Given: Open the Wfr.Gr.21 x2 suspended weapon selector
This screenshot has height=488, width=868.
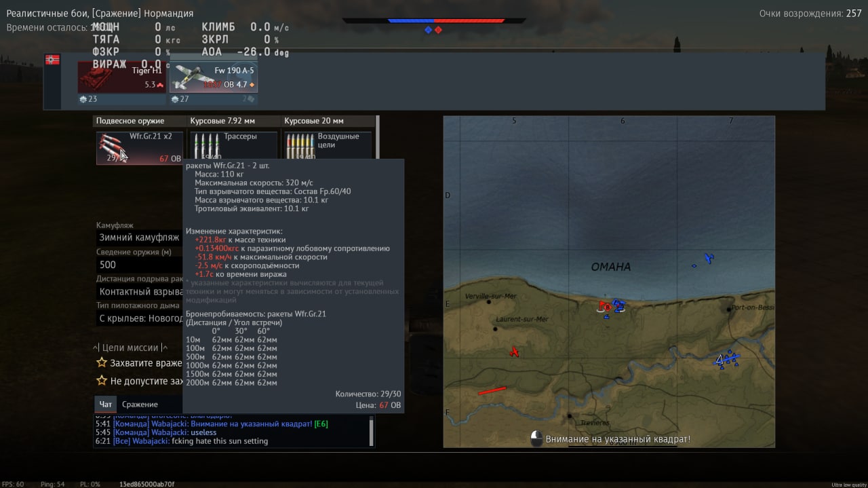Looking at the screenshot, I should point(140,147).
